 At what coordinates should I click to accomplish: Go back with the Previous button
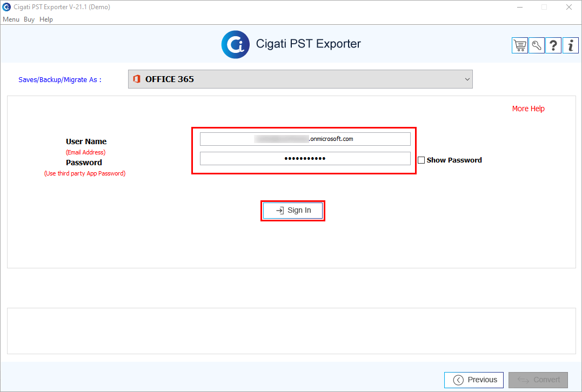point(473,380)
